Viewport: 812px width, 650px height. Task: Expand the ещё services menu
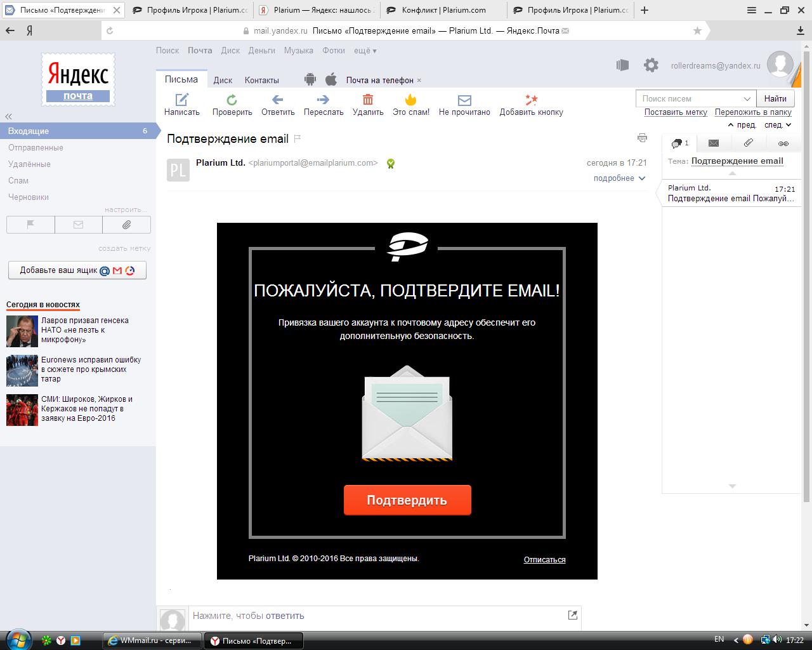pyautogui.click(x=365, y=51)
